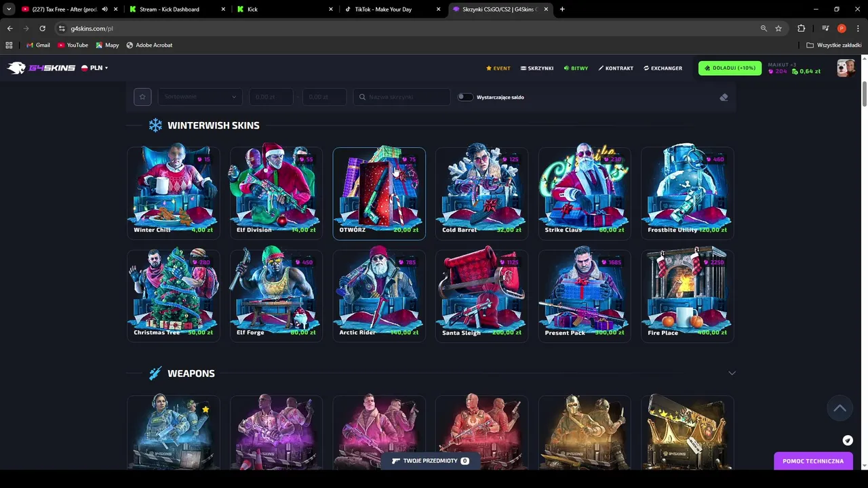The height and width of the screenshot is (488, 868).
Task: Open the media control icon
Action: click(825, 28)
